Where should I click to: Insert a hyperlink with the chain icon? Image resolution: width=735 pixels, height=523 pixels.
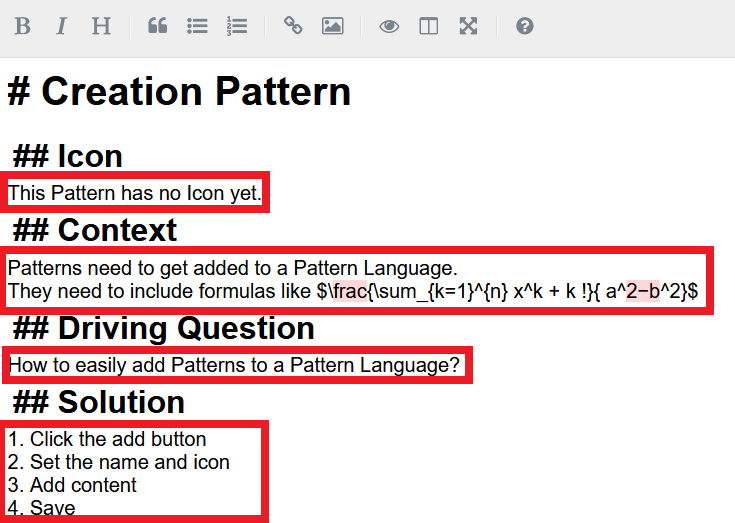[x=293, y=26]
